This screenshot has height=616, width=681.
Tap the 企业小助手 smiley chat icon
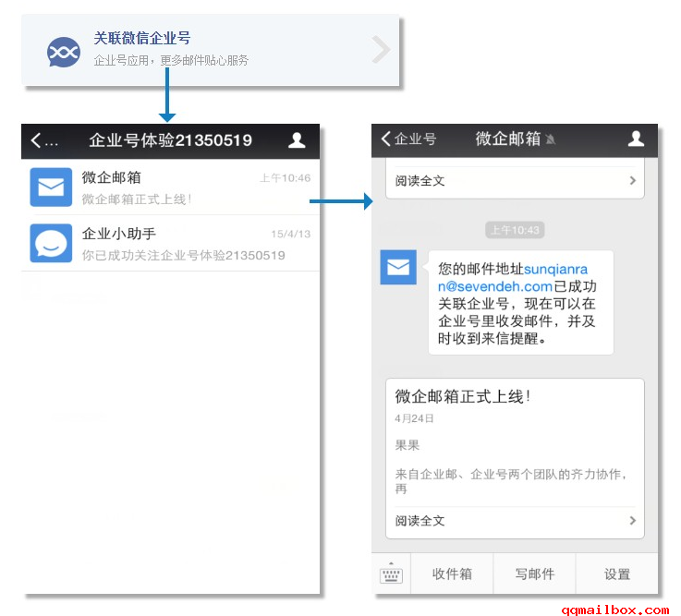[x=51, y=243]
